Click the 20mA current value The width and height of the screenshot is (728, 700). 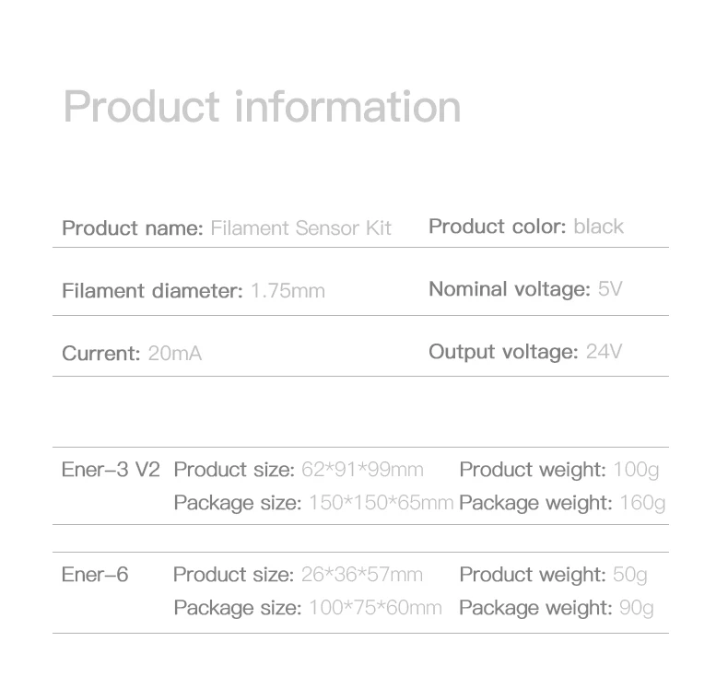coord(174,354)
